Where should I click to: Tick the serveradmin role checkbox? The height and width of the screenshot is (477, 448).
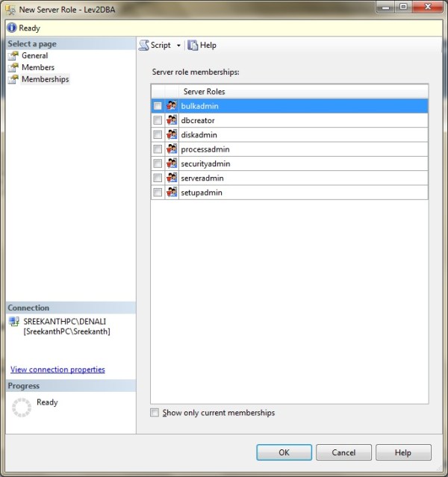pos(158,178)
